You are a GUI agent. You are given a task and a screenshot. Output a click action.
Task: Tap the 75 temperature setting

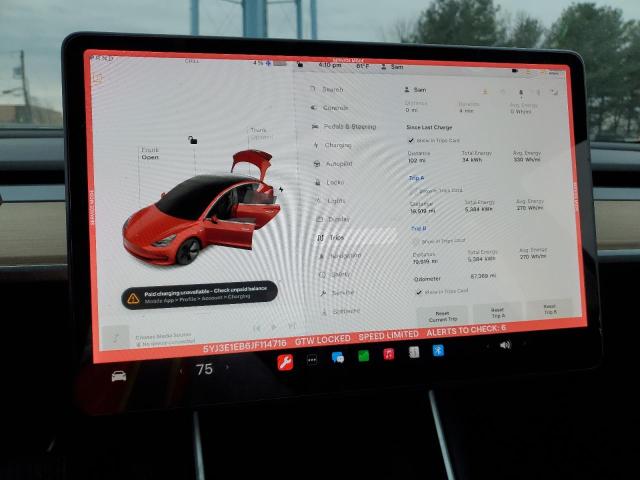[x=204, y=369]
